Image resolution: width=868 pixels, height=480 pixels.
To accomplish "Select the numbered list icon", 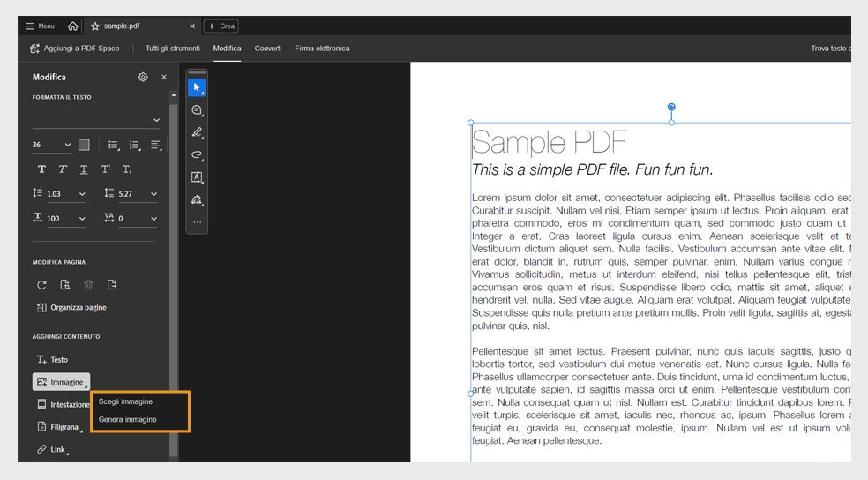I will click(134, 145).
